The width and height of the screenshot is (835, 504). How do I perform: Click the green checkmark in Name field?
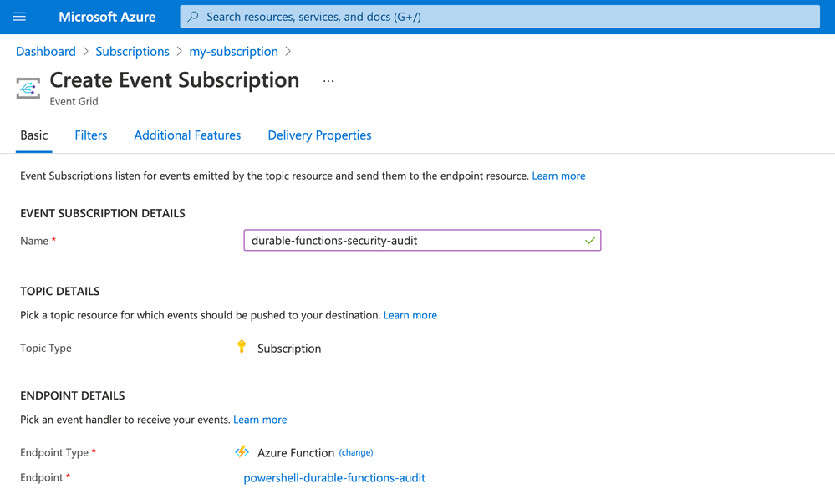pyautogui.click(x=590, y=240)
